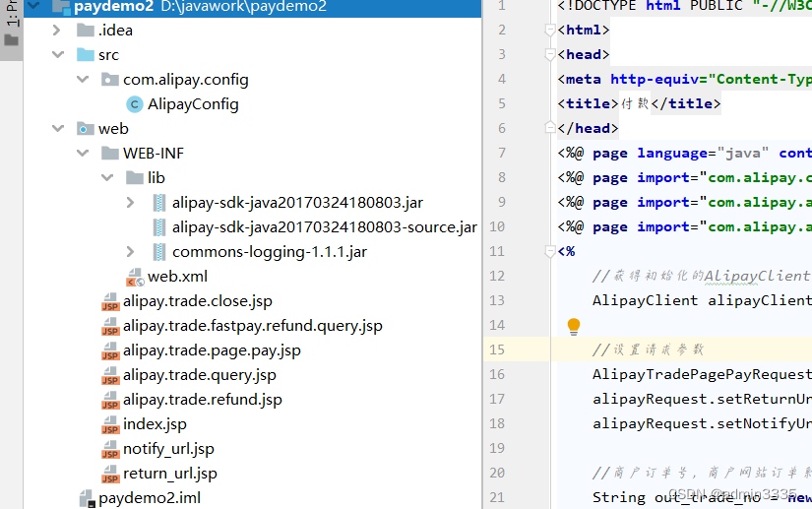The width and height of the screenshot is (812, 509).
Task: Expand alipay-sdk-java20170324180803.jar contents
Action: [131, 203]
